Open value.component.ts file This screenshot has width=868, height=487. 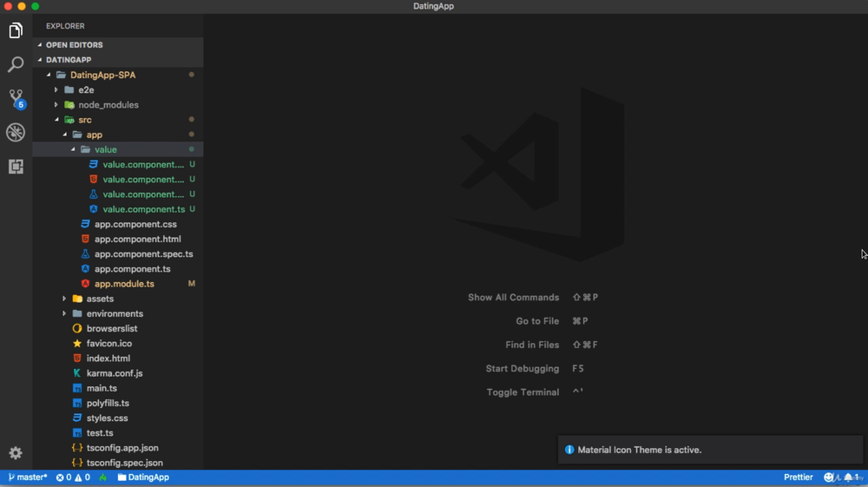tap(144, 209)
